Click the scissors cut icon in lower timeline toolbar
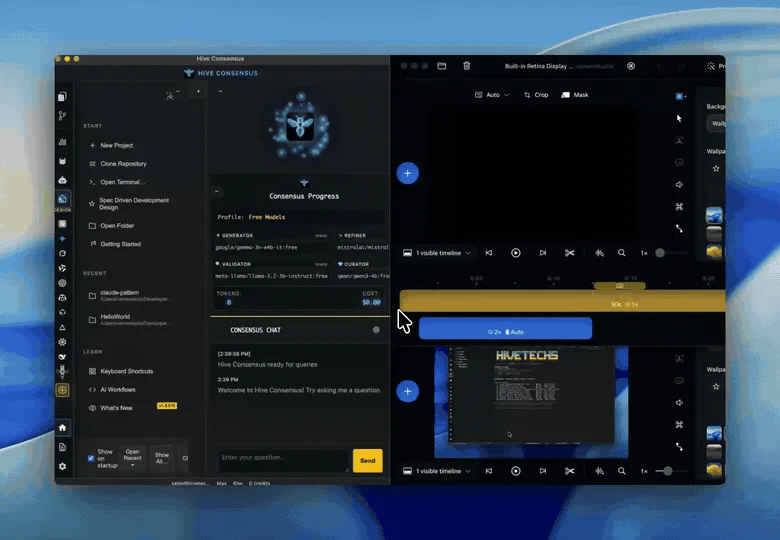Image resolution: width=780 pixels, height=540 pixels. (x=570, y=471)
